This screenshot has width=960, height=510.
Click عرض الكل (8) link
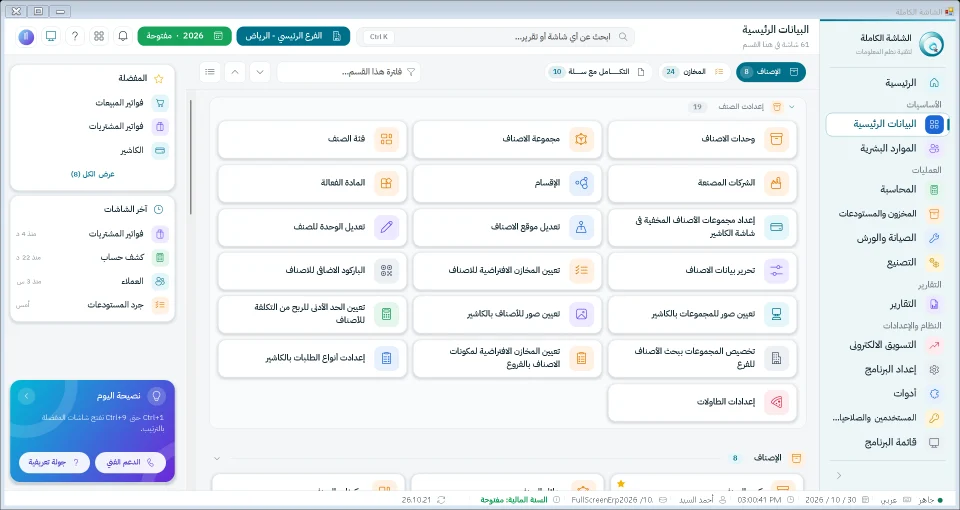[92, 174]
